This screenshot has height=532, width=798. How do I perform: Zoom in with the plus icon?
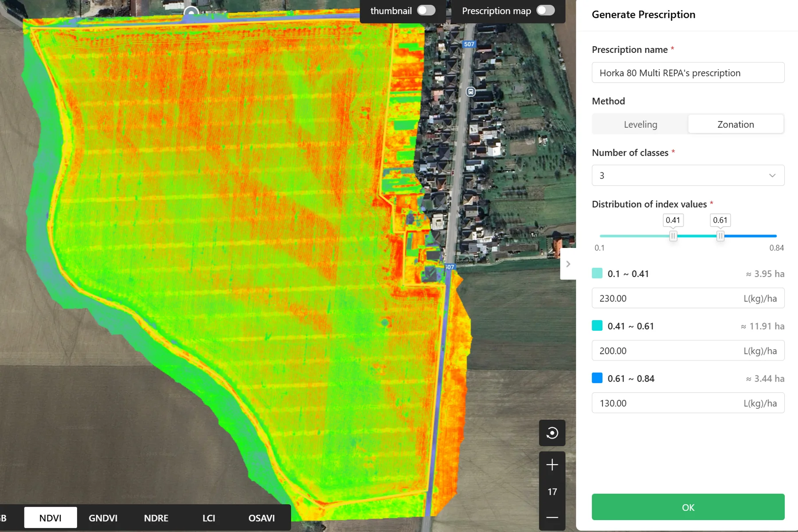(x=552, y=465)
